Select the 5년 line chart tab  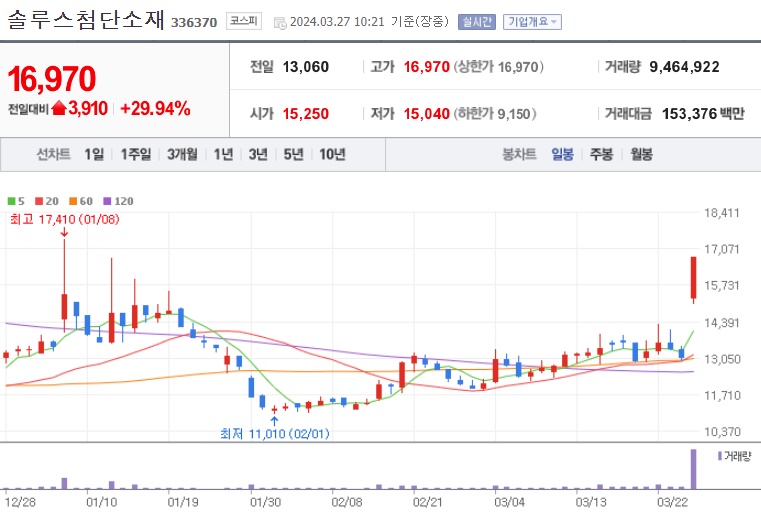[x=293, y=154]
